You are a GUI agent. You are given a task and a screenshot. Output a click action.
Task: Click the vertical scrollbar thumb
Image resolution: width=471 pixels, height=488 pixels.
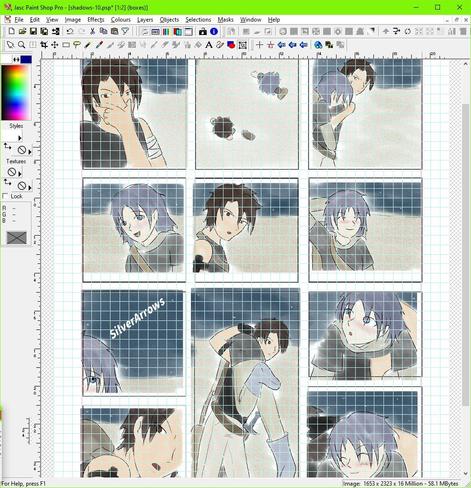click(466, 255)
